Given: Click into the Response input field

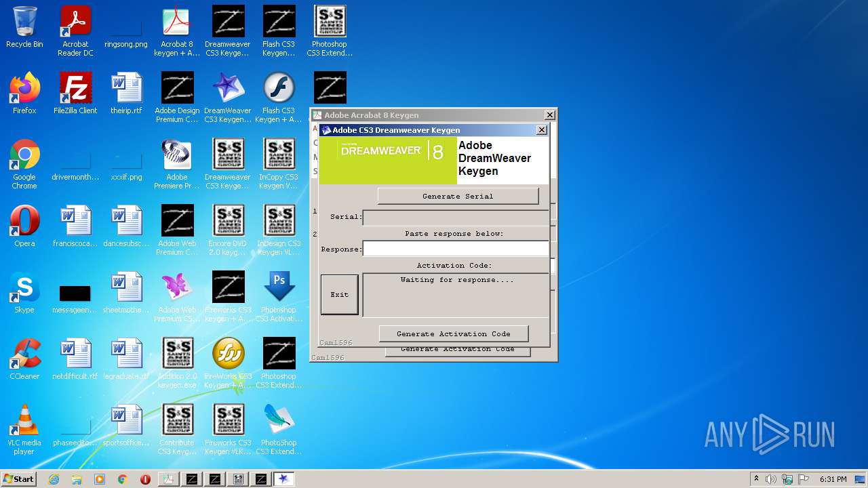Looking at the screenshot, I should pyautogui.click(x=455, y=249).
